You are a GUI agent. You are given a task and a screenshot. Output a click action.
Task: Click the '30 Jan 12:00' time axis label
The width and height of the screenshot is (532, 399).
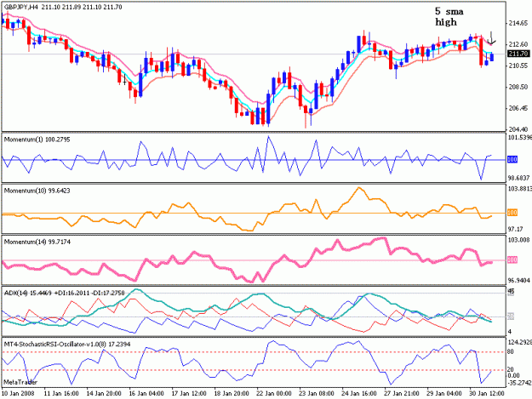point(487,394)
